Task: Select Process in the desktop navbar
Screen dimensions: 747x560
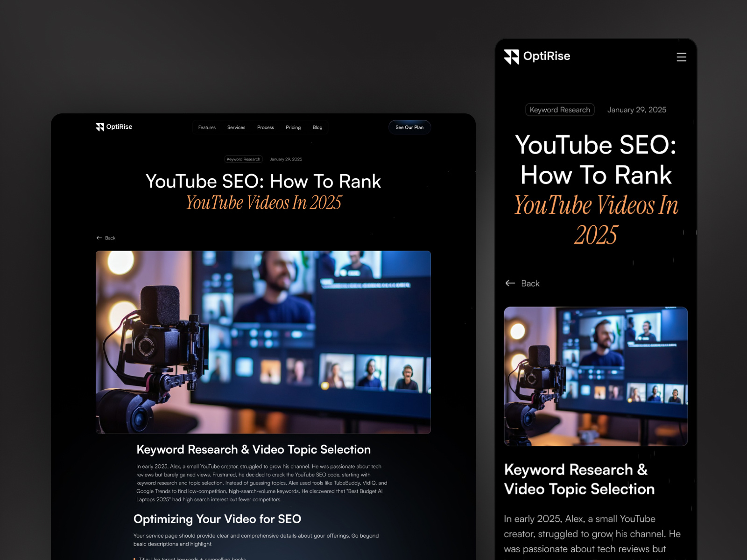Action: pos(266,127)
